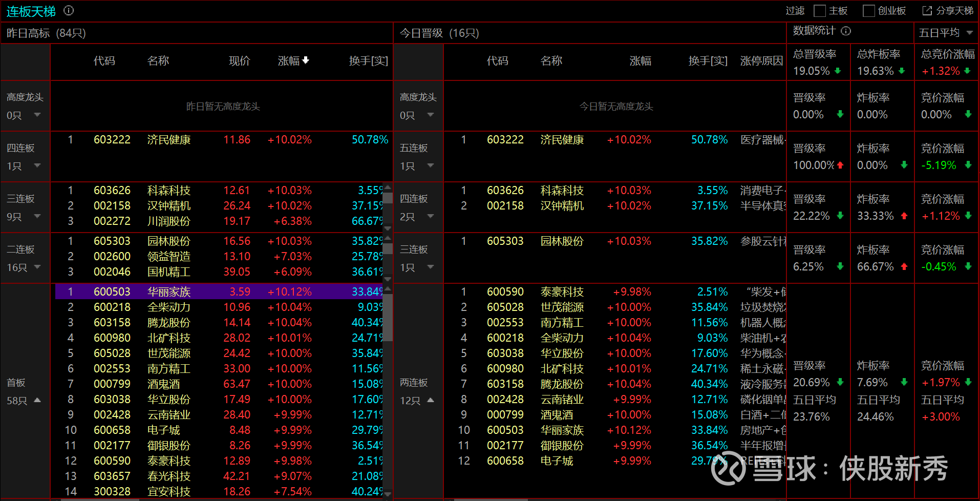Click the 五日平均 23.76% value
The height and width of the screenshot is (501, 980).
(x=812, y=416)
